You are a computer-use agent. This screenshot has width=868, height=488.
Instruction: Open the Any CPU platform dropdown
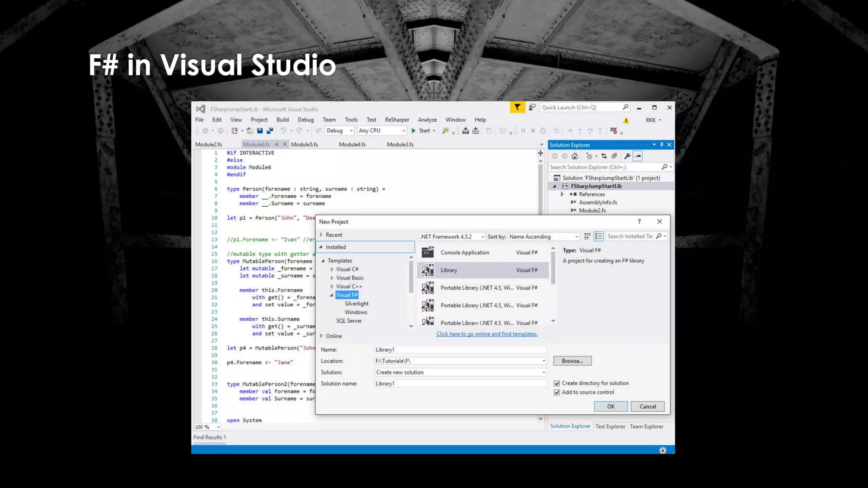[382, 131]
